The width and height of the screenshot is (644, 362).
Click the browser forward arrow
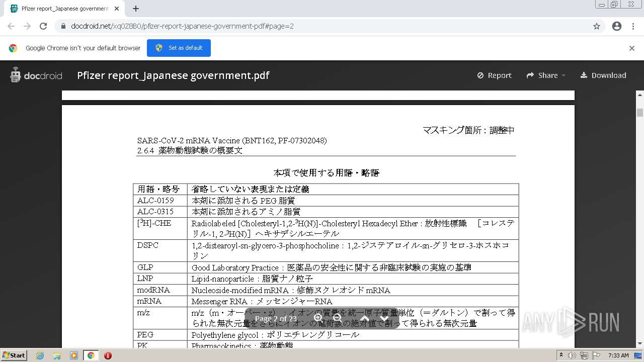pos(27,26)
